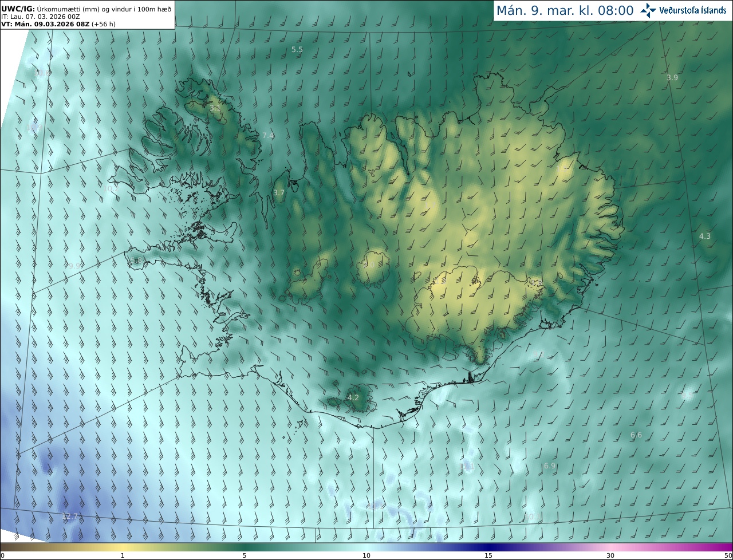Click the 'IT: Lau. 07. 03. 2026 00Z' line

[x=40, y=17]
